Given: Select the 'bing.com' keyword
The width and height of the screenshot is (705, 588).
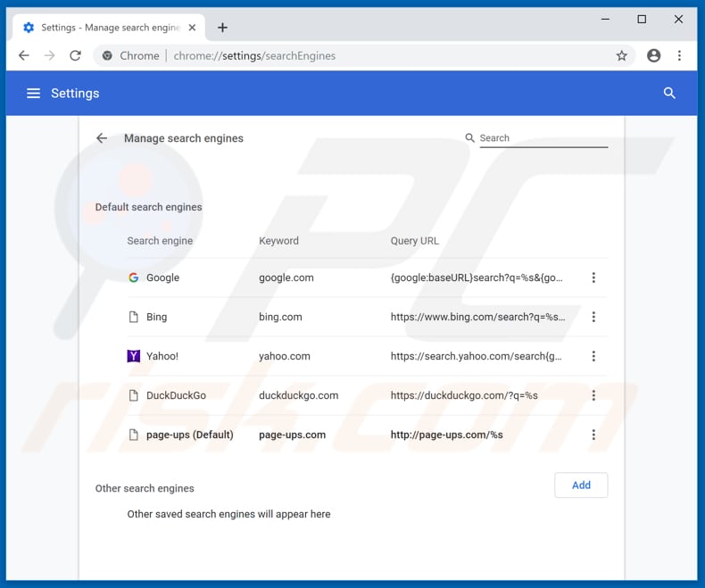Looking at the screenshot, I should (280, 317).
